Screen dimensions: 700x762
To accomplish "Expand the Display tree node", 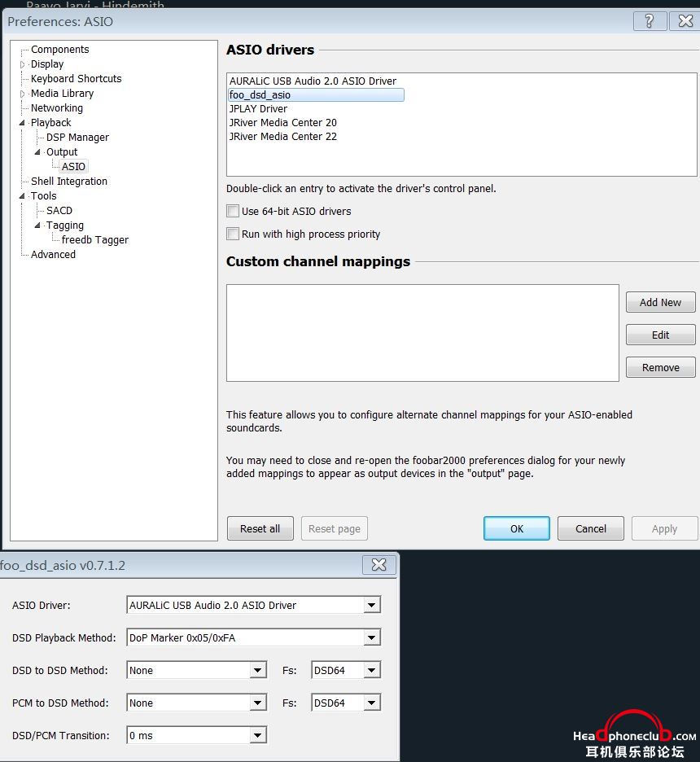I will [22, 64].
